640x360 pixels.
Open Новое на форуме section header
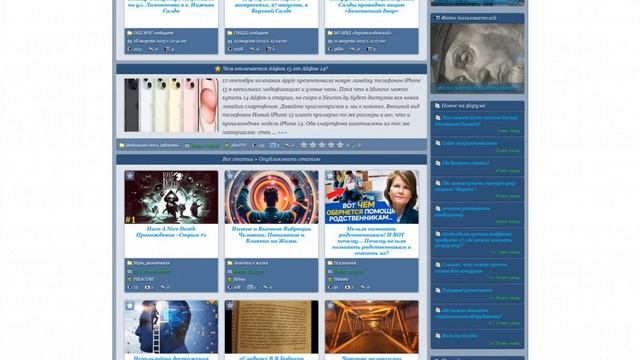pos(463,106)
